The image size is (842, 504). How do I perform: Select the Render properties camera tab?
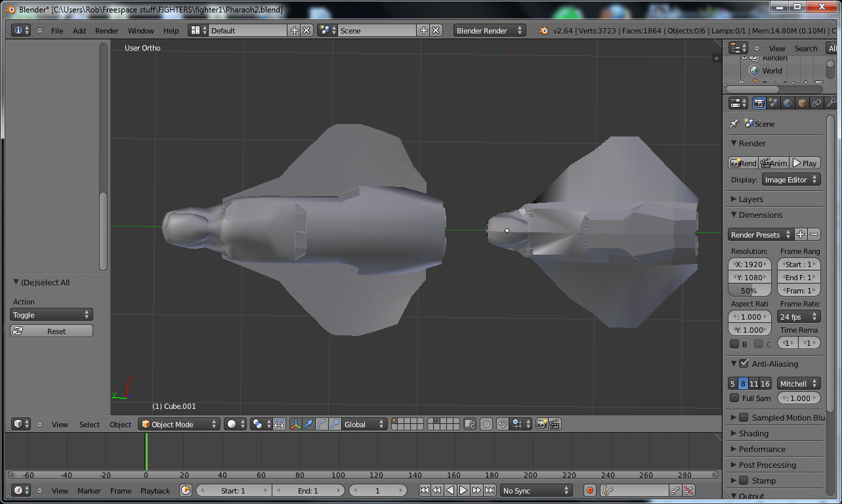(759, 103)
